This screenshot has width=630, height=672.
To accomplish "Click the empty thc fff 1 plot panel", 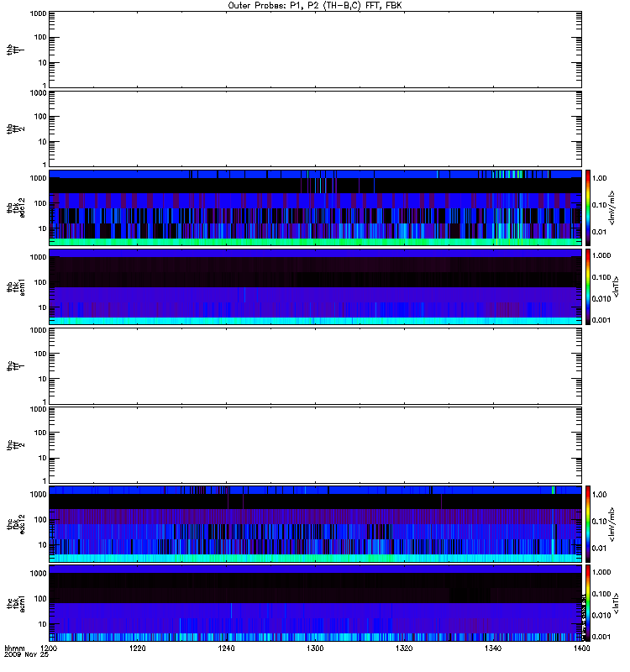I will 315,366.
